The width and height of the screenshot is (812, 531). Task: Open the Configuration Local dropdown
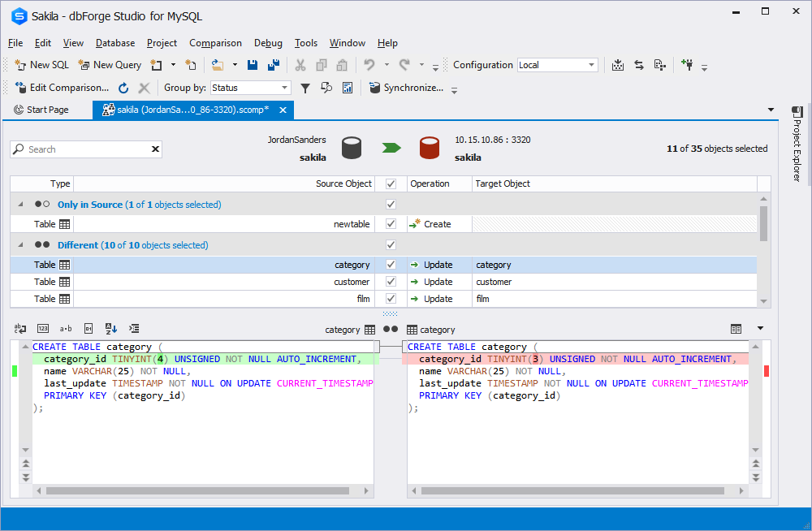coord(557,65)
